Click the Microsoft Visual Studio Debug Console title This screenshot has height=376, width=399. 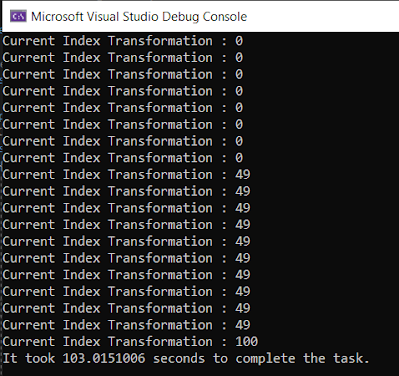(x=139, y=16)
